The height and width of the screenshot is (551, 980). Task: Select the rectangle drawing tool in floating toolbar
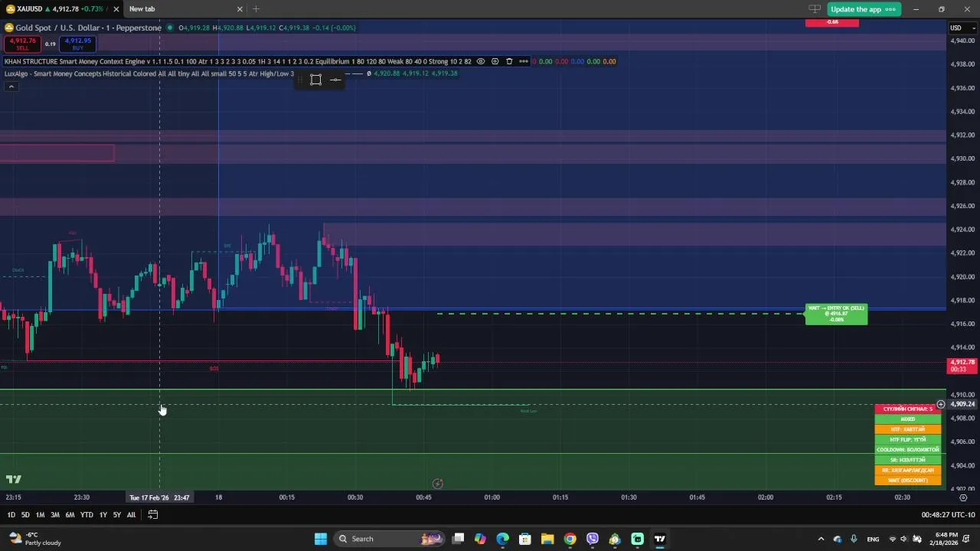(x=315, y=80)
